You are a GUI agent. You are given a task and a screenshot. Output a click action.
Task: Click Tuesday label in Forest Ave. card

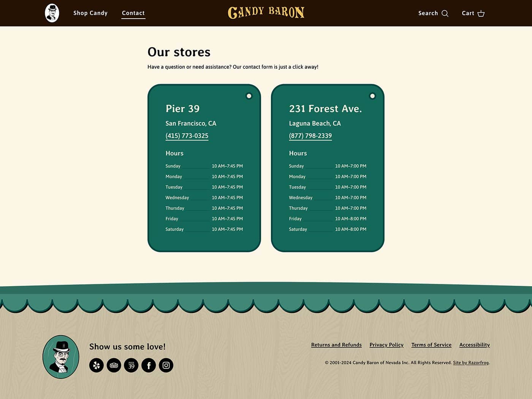297,187
